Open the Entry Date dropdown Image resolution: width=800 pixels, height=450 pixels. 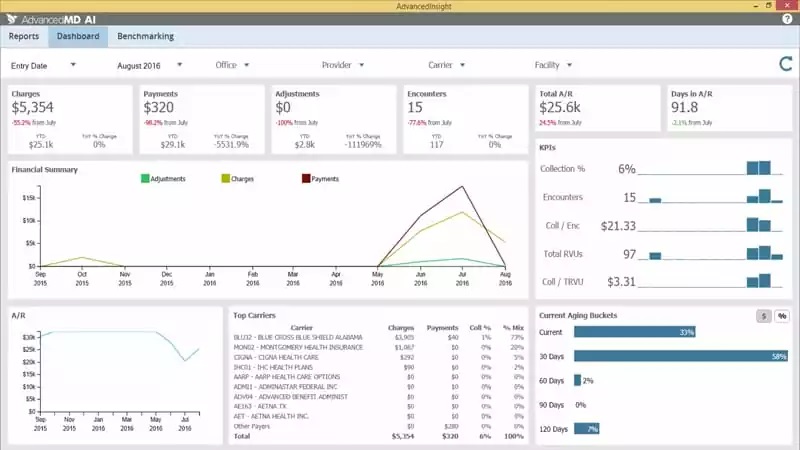(x=43, y=65)
